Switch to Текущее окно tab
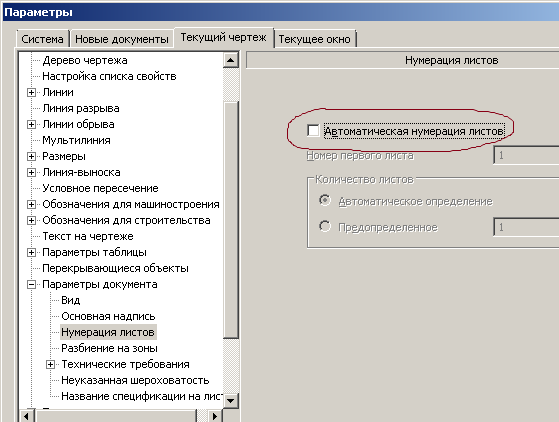 (314, 39)
